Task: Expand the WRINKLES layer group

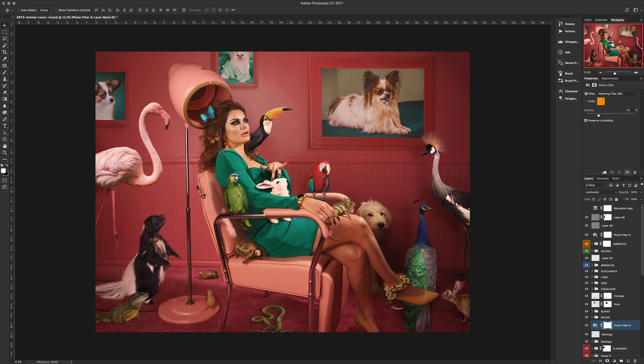Action: click(592, 265)
